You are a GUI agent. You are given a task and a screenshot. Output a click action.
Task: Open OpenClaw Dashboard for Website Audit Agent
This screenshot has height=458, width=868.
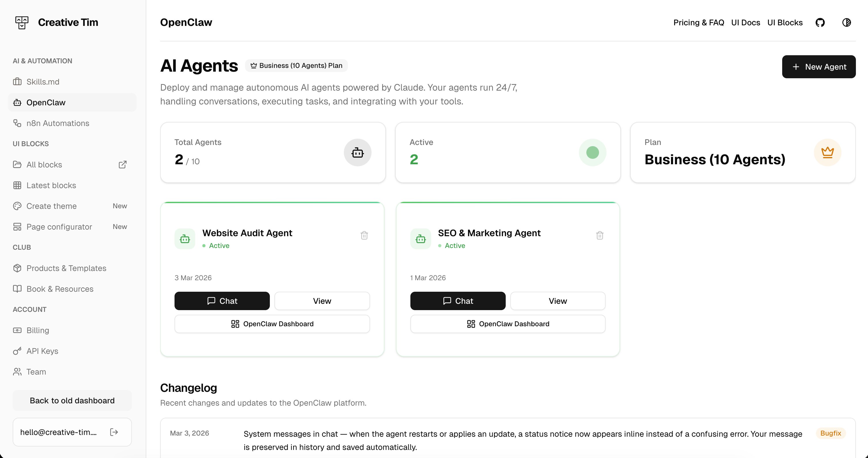[x=272, y=324]
